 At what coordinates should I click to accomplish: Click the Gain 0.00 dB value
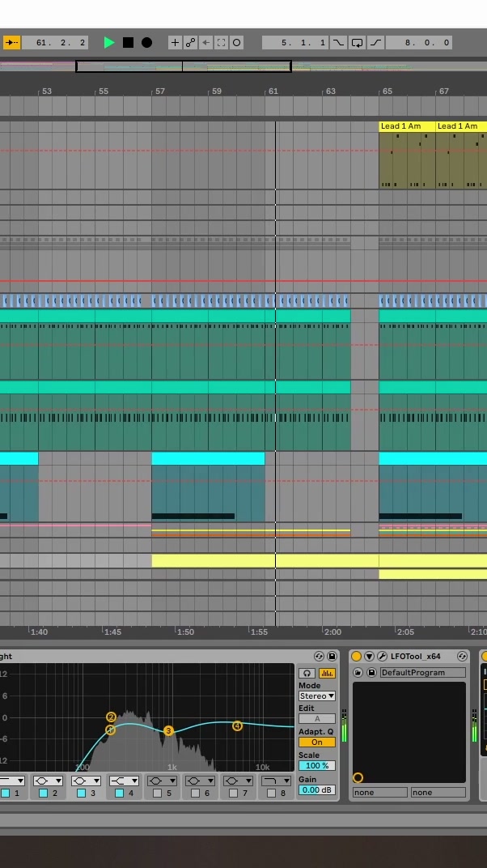(317, 790)
